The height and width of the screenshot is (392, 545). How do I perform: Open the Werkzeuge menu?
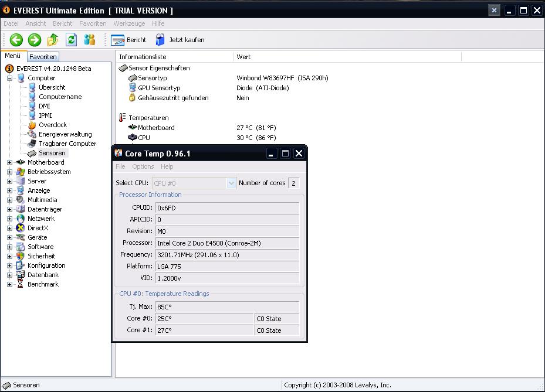pos(129,23)
